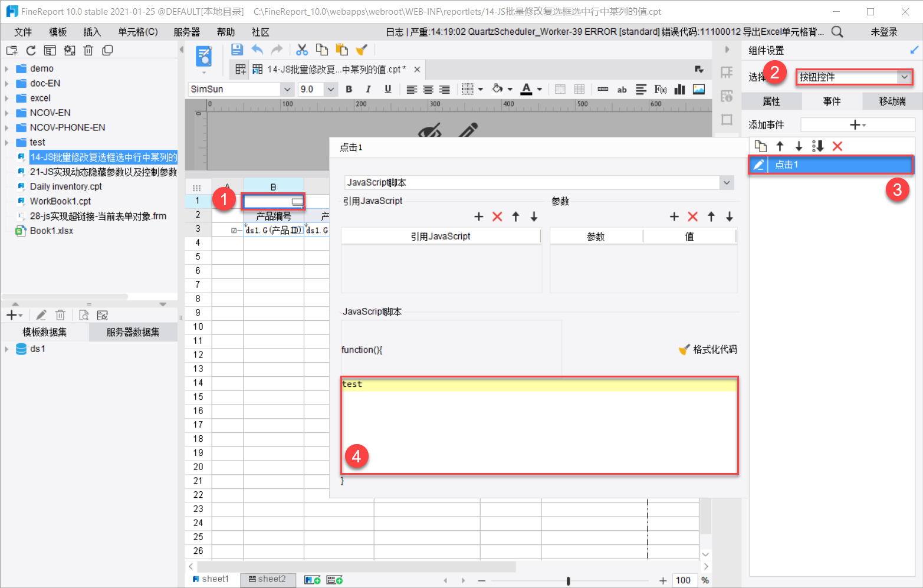Click the new folder icon above file tree
This screenshot has width=923, height=588.
(12, 51)
